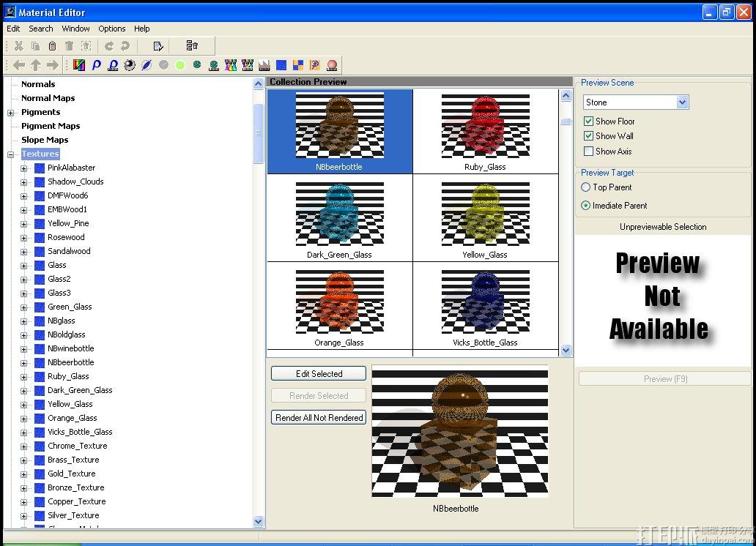Viewport: 756px width, 546px height.
Task: Click the gray eyeball sphere toolbar icon
Action: point(130,64)
